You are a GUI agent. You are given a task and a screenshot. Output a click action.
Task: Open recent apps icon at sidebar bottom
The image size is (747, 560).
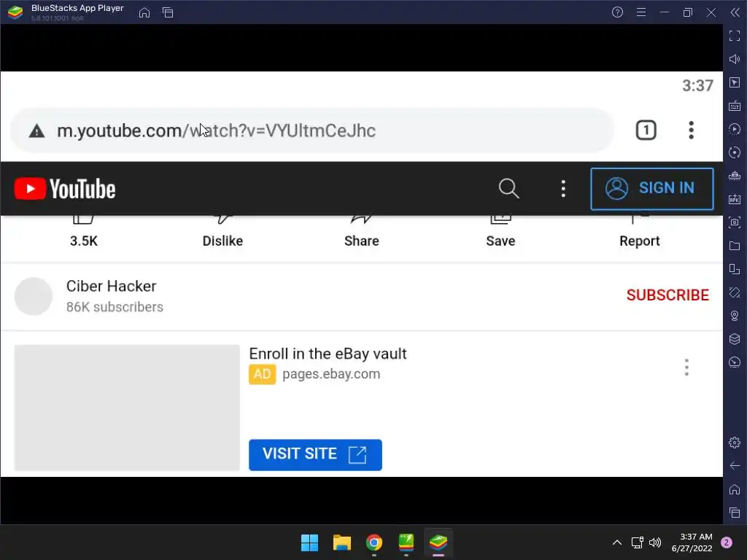pos(735,513)
